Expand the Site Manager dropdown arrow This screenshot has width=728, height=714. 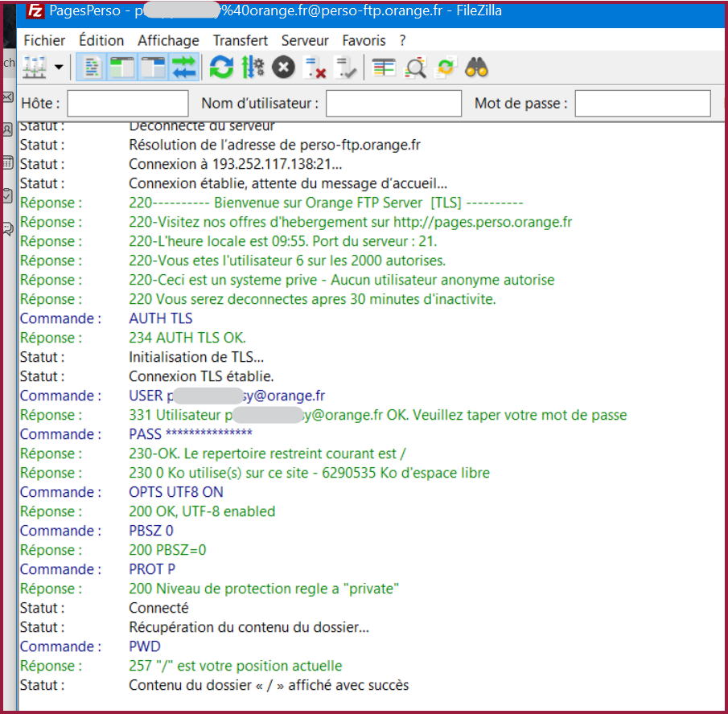59,68
